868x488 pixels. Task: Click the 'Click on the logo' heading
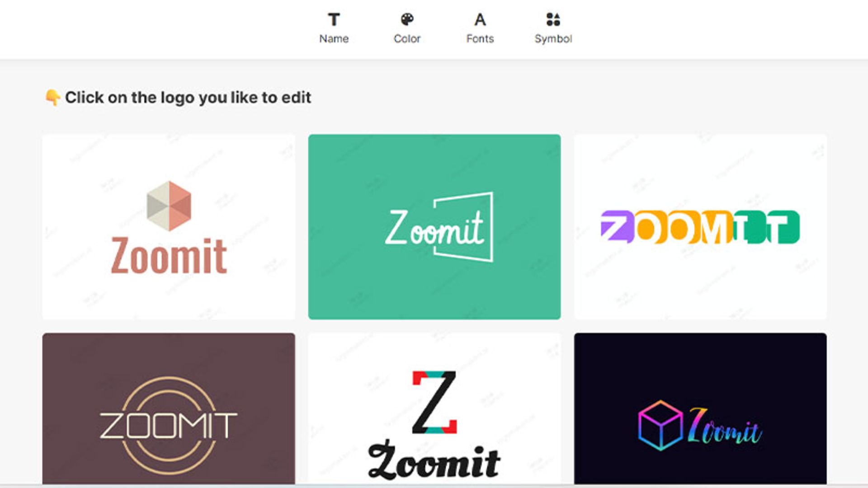pyautogui.click(x=188, y=98)
